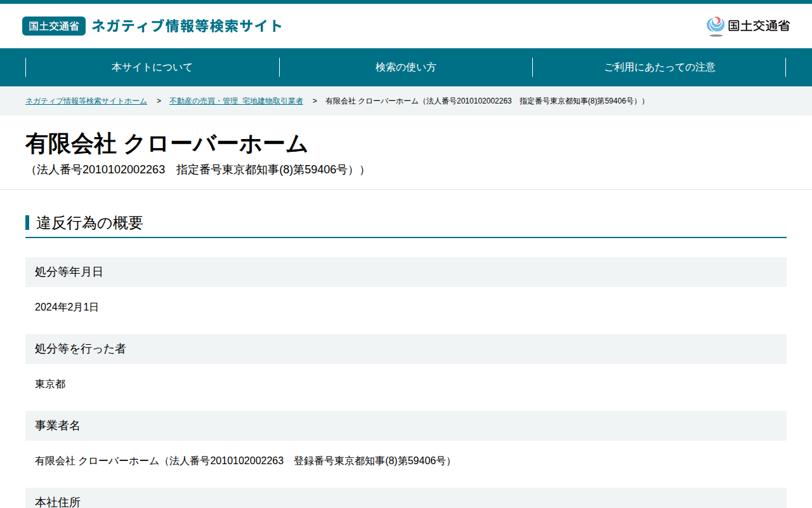Image resolution: width=812 pixels, height=508 pixels.
Task: Click the 有限会社 クローバーホーム page heading
Action: (166, 144)
